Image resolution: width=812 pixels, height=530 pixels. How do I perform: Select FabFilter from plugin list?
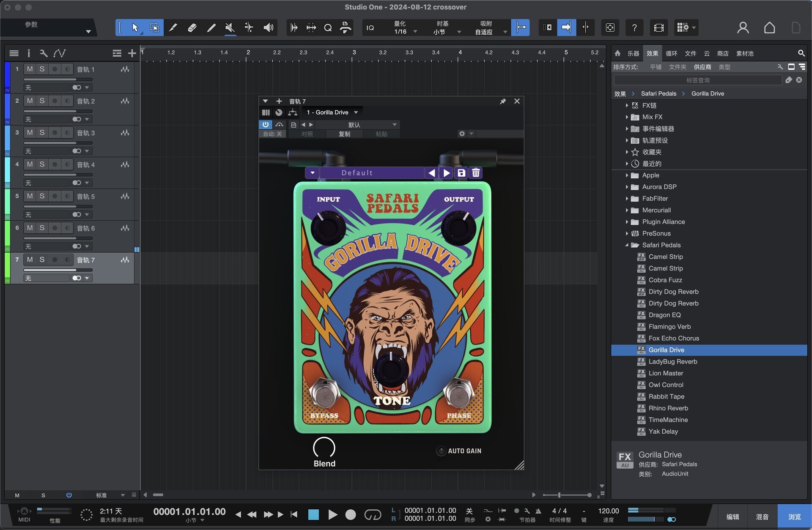(655, 198)
